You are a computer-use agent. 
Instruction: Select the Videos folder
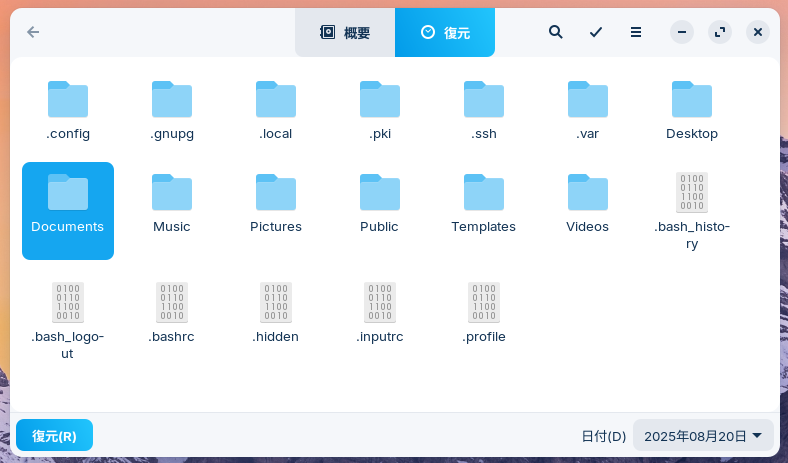[588, 203]
